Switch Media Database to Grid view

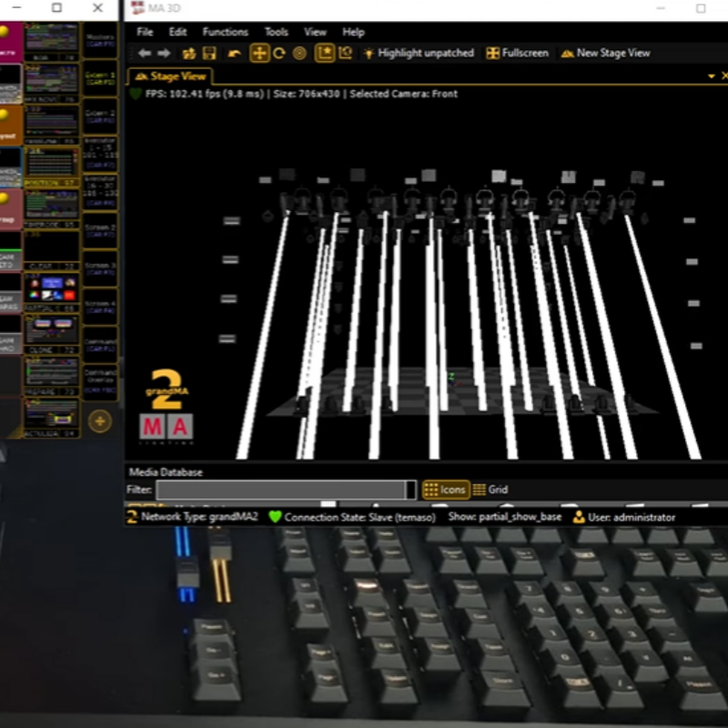(x=490, y=490)
